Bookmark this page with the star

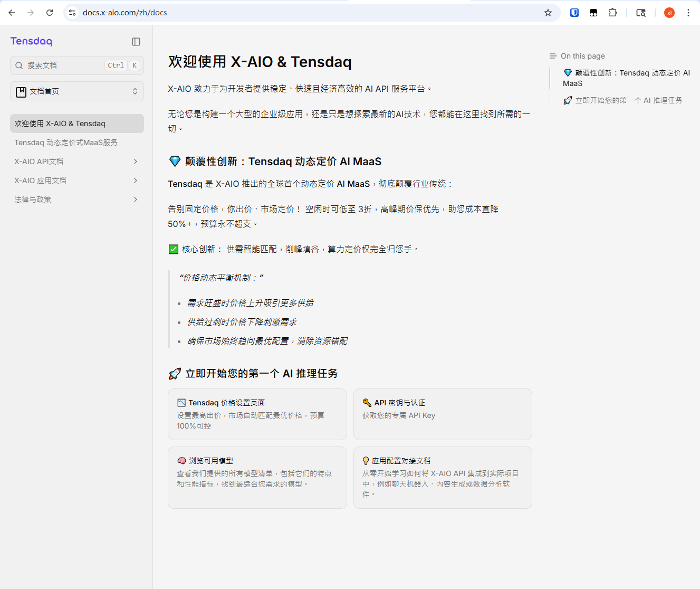(548, 13)
